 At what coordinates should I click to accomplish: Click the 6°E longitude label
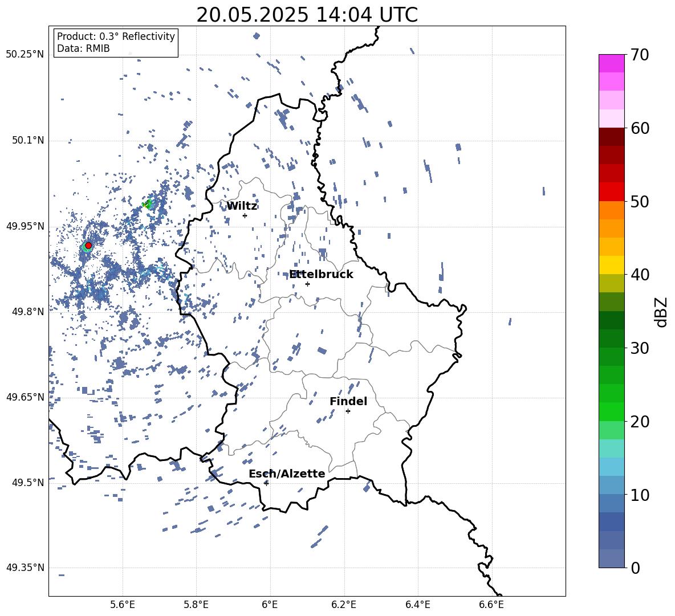270,605
